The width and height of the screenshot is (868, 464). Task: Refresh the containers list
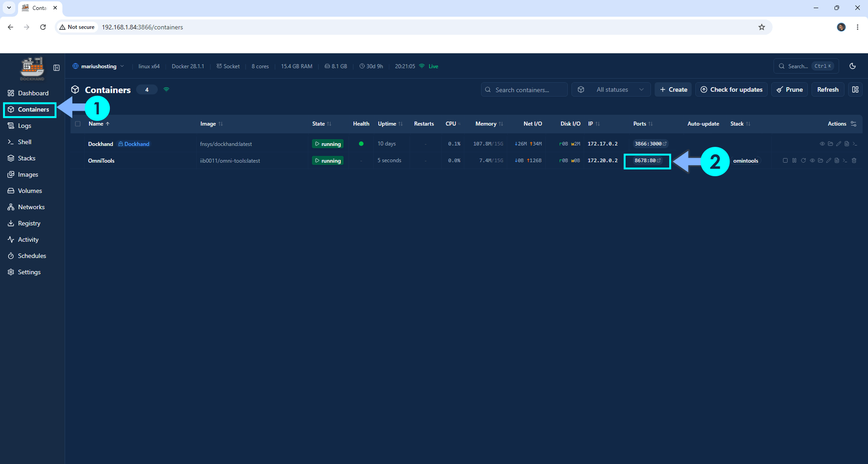828,89
